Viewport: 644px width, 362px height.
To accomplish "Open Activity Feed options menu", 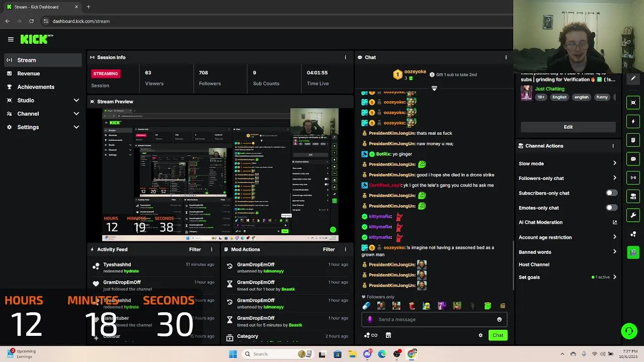I will [x=211, y=249].
